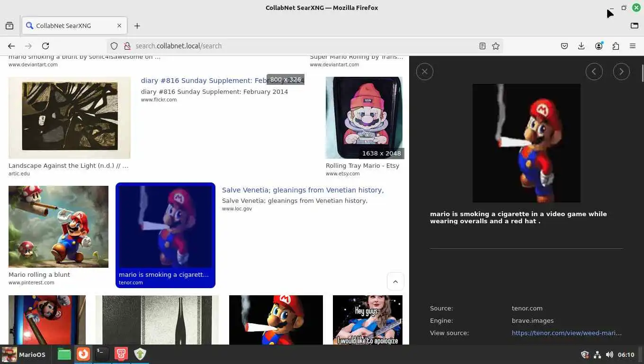The width and height of the screenshot is (644, 364).
Task: Bookmark this page with the star
Action: click(x=496, y=46)
